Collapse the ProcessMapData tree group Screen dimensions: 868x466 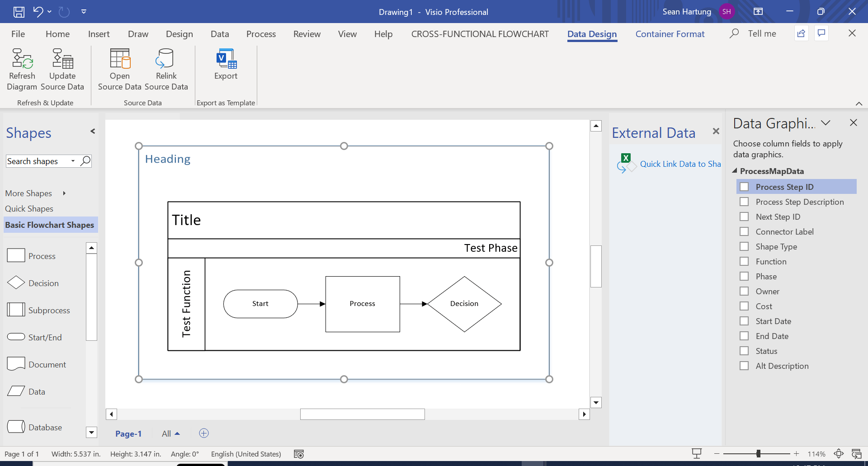(x=735, y=171)
